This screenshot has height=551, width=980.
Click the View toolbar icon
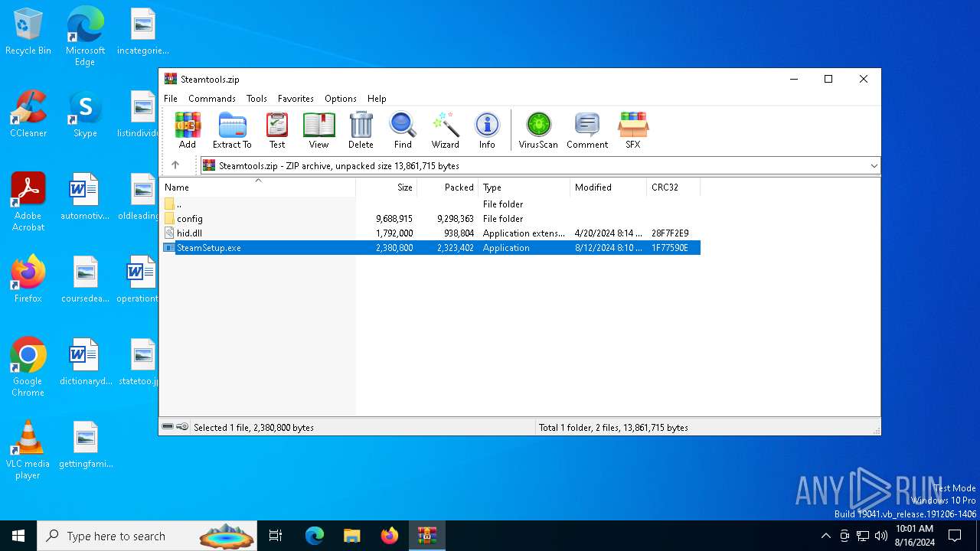pyautogui.click(x=318, y=130)
